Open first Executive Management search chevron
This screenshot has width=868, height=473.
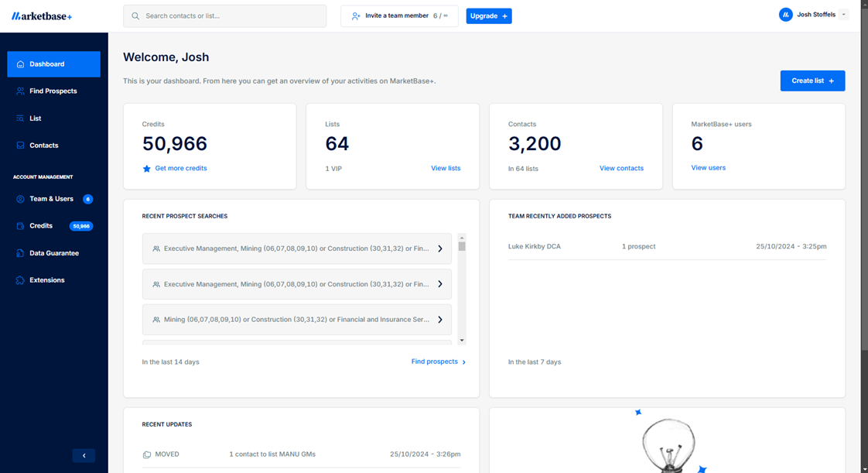click(440, 248)
